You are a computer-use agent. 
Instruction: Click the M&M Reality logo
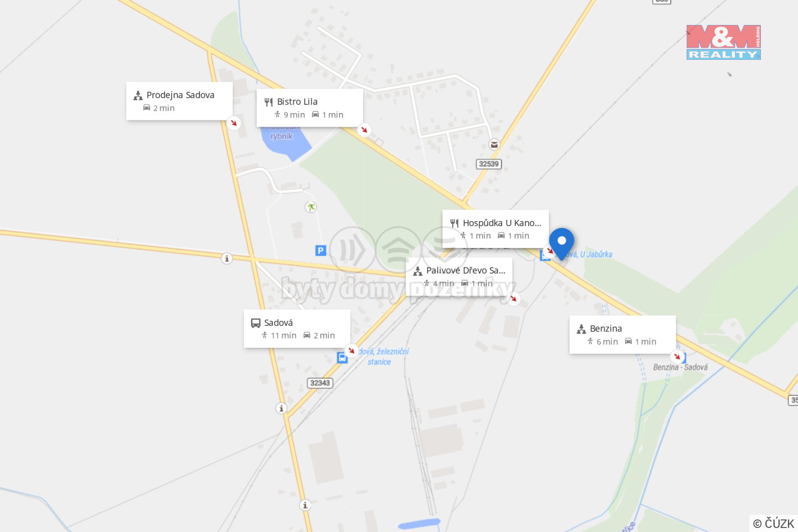coord(724,42)
